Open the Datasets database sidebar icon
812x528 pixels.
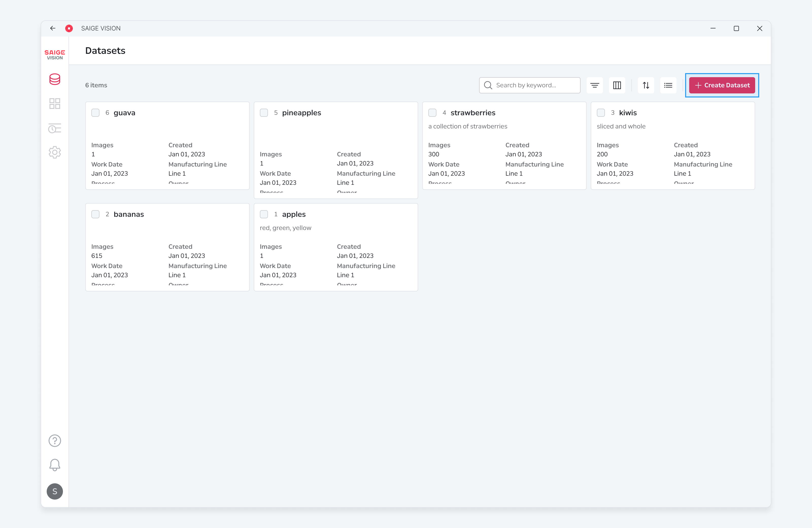click(x=55, y=79)
